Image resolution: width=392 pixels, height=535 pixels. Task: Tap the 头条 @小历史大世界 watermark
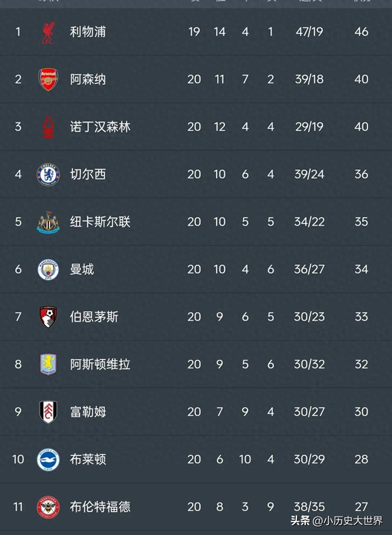[336, 520]
